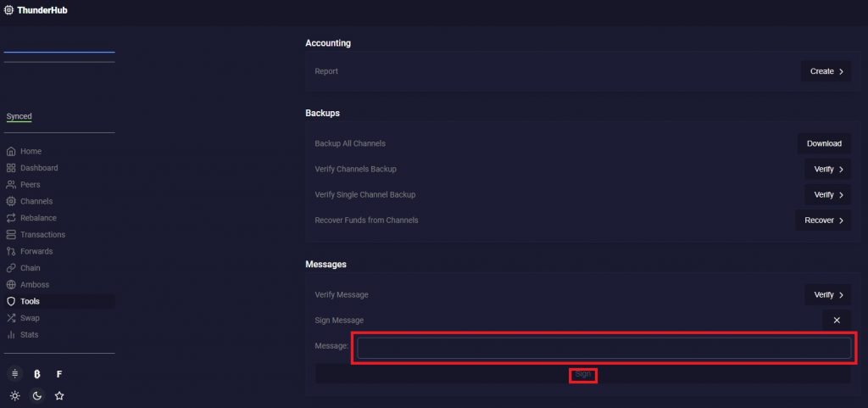
Task: Expand Create accounting report option
Action: point(826,71)
